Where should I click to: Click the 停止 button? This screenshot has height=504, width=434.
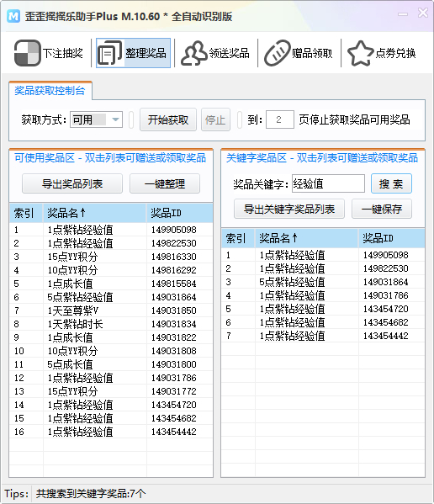pos(215,119)
